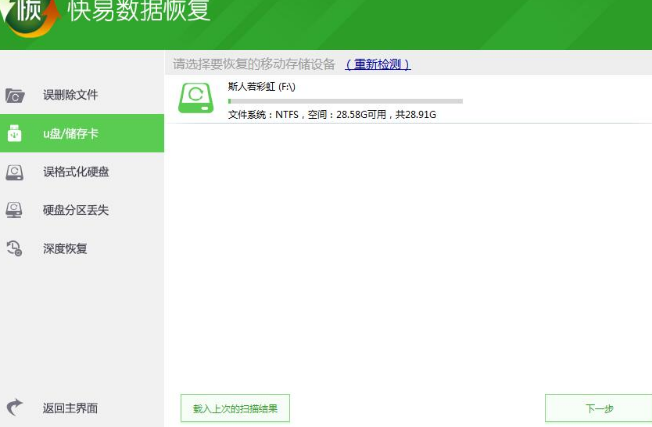Click the magnifier icon beside 深度恢复

pyautogui.click(x=15, y=248)
